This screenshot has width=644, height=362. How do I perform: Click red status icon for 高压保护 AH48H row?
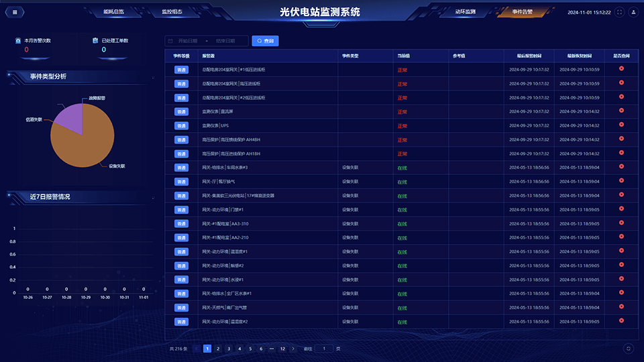(x=621, y=139)
